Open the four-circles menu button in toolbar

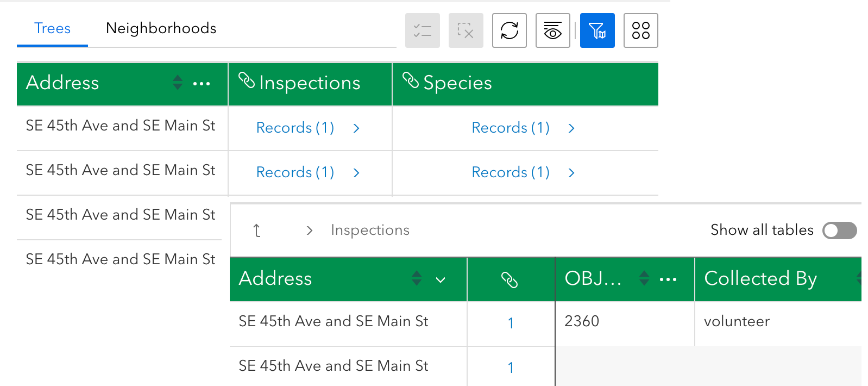[641, 30]
